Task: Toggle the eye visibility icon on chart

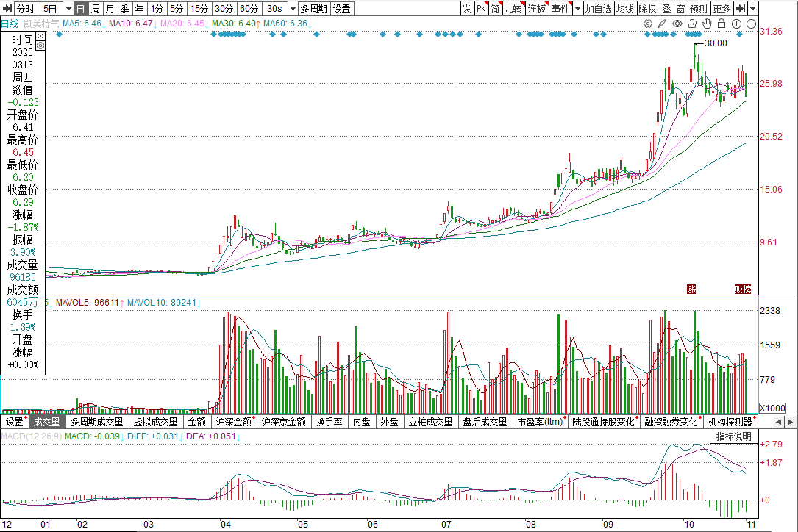Action: coord(677,24)
